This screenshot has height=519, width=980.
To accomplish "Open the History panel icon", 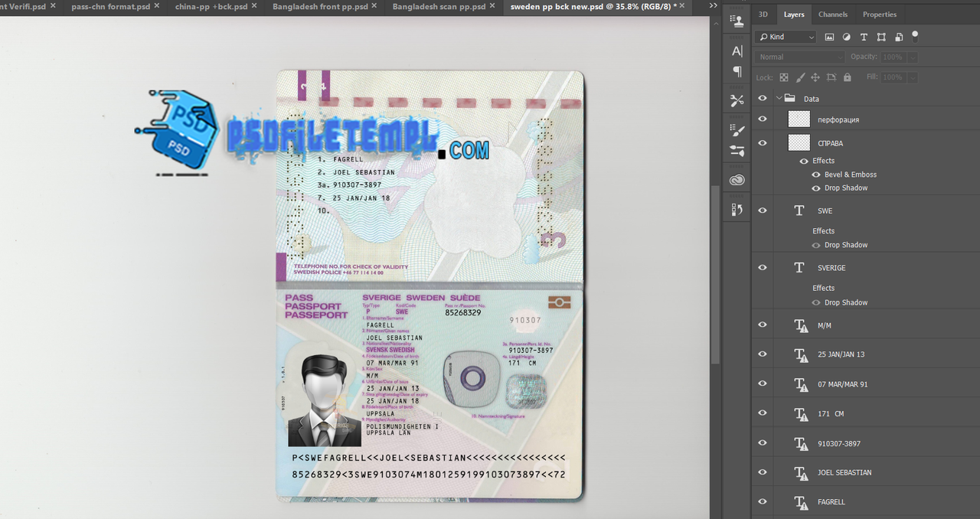I will (x=737, y=209).
